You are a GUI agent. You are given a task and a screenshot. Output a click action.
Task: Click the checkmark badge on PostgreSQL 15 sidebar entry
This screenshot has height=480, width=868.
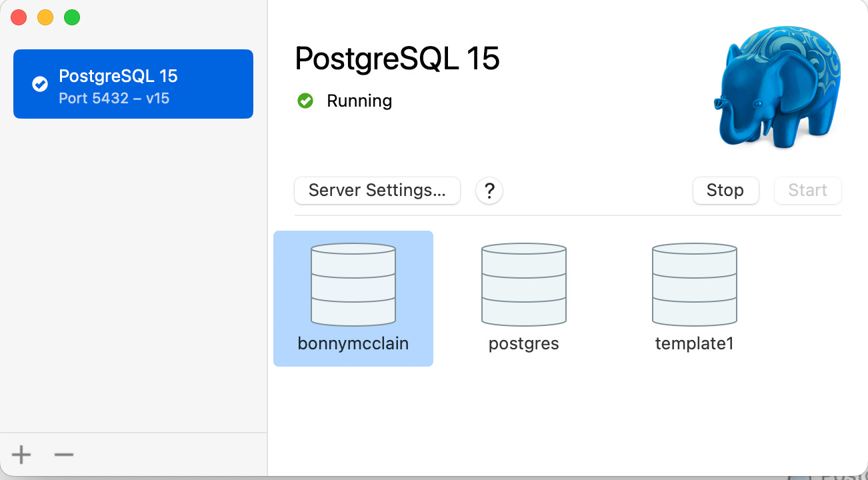point(39,83)
